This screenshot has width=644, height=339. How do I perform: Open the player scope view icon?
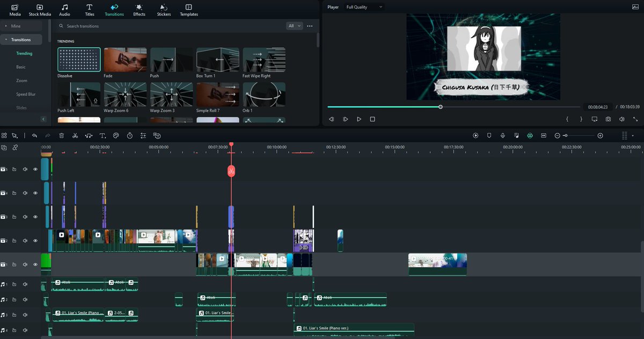coord(635,7)
